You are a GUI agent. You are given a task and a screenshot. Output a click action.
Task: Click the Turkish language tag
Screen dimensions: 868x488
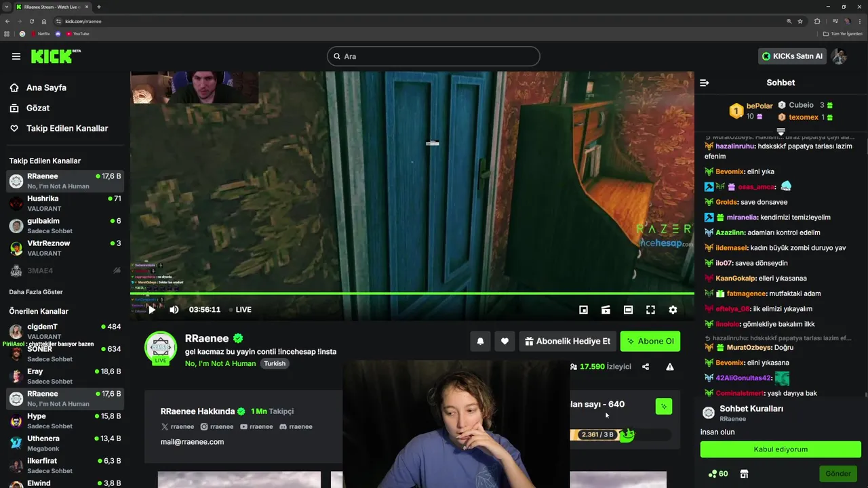(275, 363)
